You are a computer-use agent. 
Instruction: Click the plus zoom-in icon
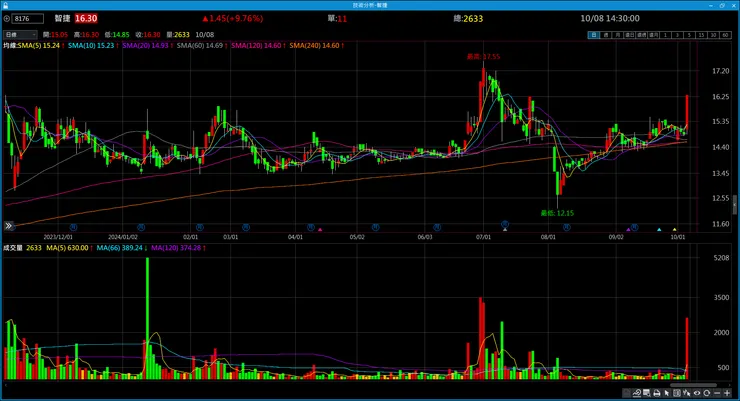point(727,393)
